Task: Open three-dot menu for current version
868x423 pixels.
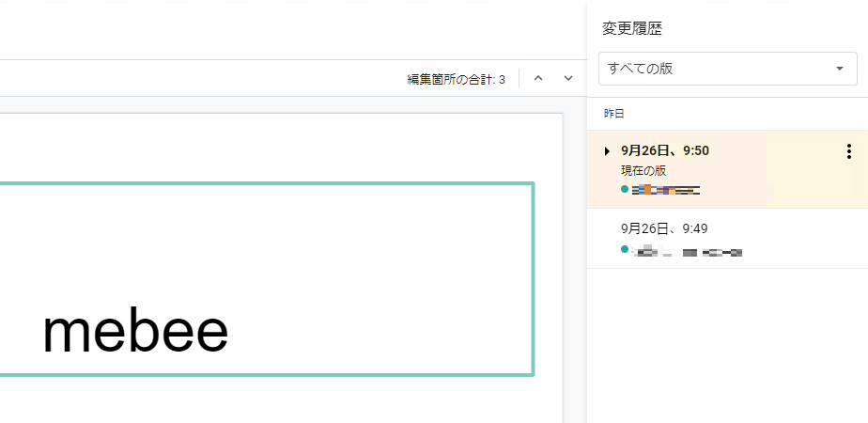Action: [x=849, y=151]
